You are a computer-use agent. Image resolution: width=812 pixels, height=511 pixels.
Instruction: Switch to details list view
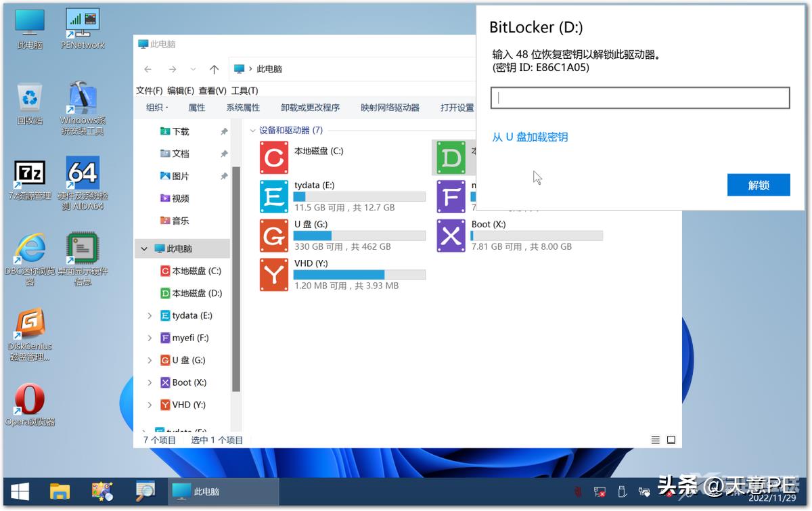(656, 440)
